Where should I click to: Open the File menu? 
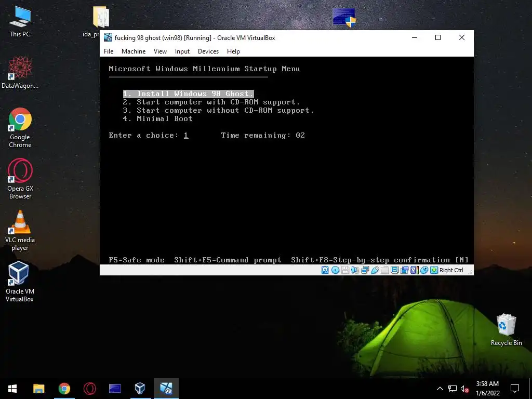[109, 51]
